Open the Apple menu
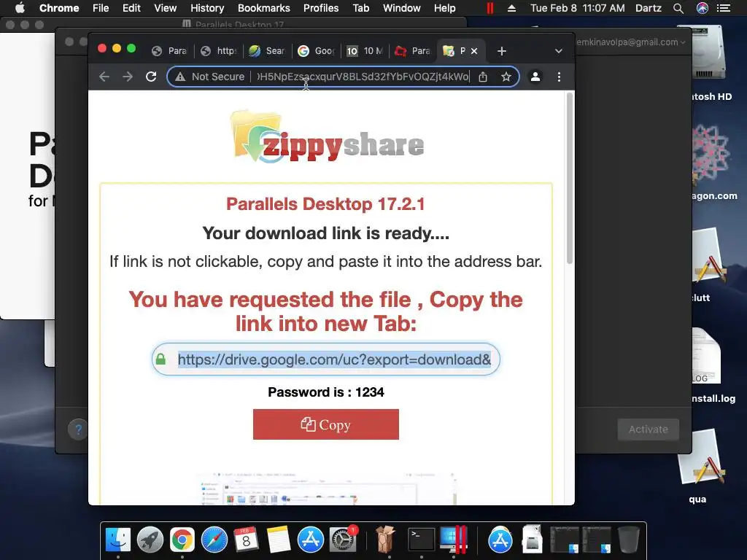The image size is (747, 560). [x=20, y=8]
